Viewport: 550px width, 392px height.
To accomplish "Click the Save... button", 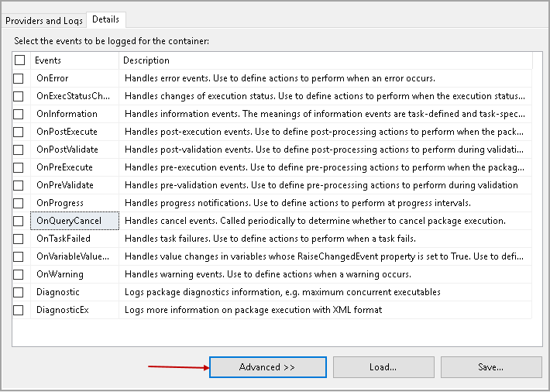I will 491,367.
